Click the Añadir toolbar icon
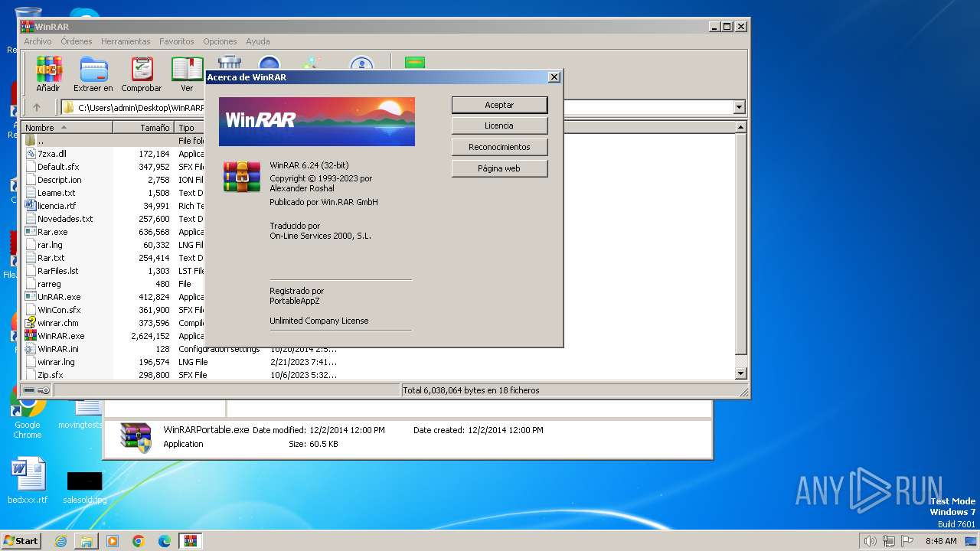 tap(49, 70)
